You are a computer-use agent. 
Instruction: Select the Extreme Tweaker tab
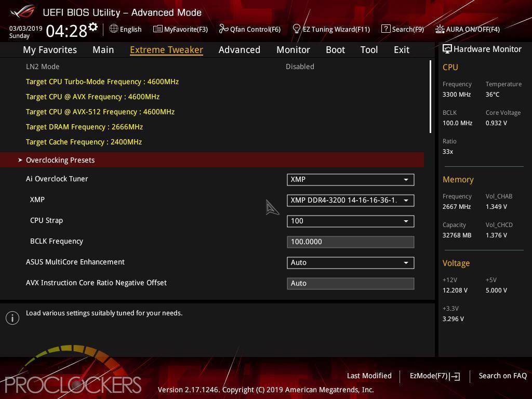(166, 50)
